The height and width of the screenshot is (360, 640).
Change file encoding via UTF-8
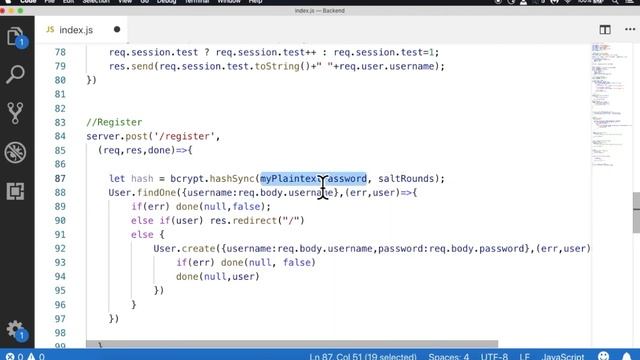coord(494,357)
